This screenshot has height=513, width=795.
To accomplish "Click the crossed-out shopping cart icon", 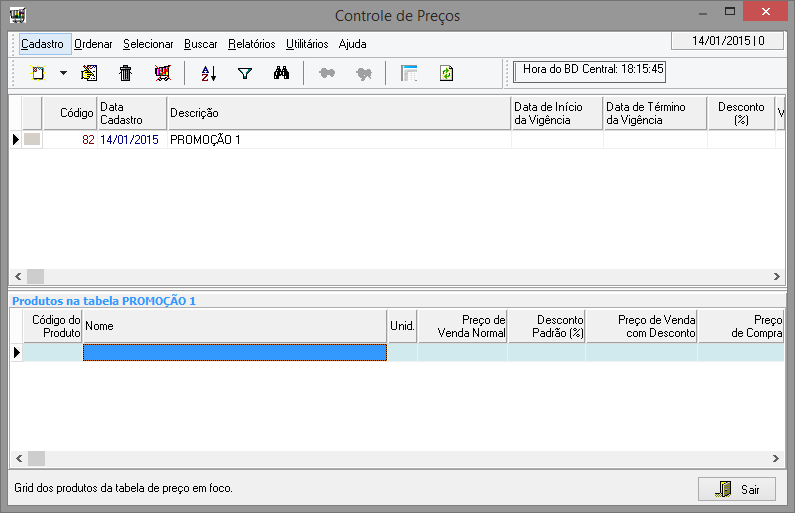I will coord(162,73).
